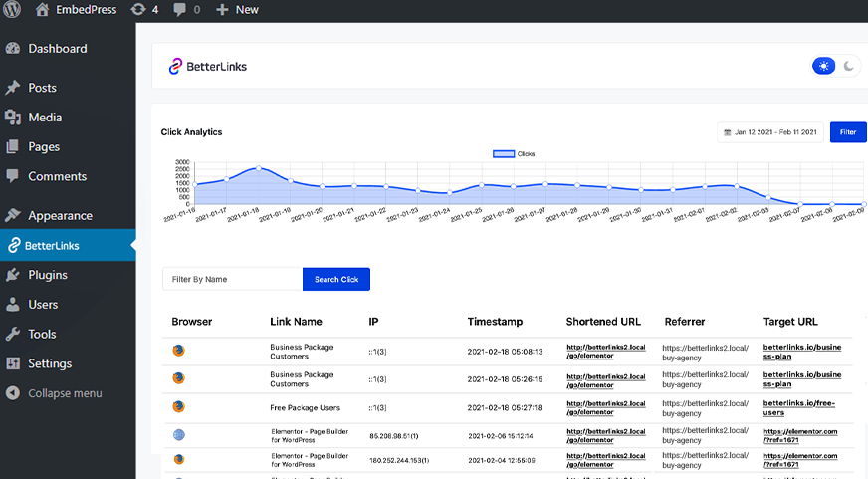Click the Plugins plug icon
The width and height of the screenshot is (868, 479).
click(13, 275)
